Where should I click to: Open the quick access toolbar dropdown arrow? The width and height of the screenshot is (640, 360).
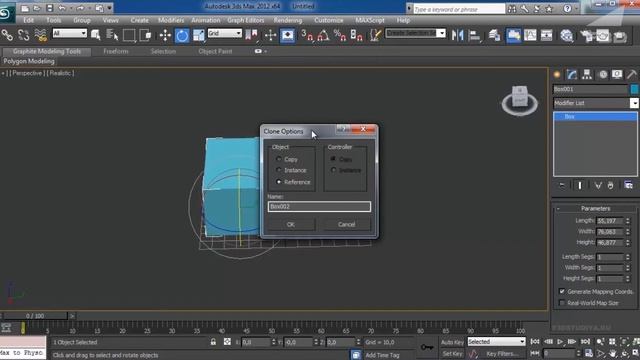coord(109,8)
